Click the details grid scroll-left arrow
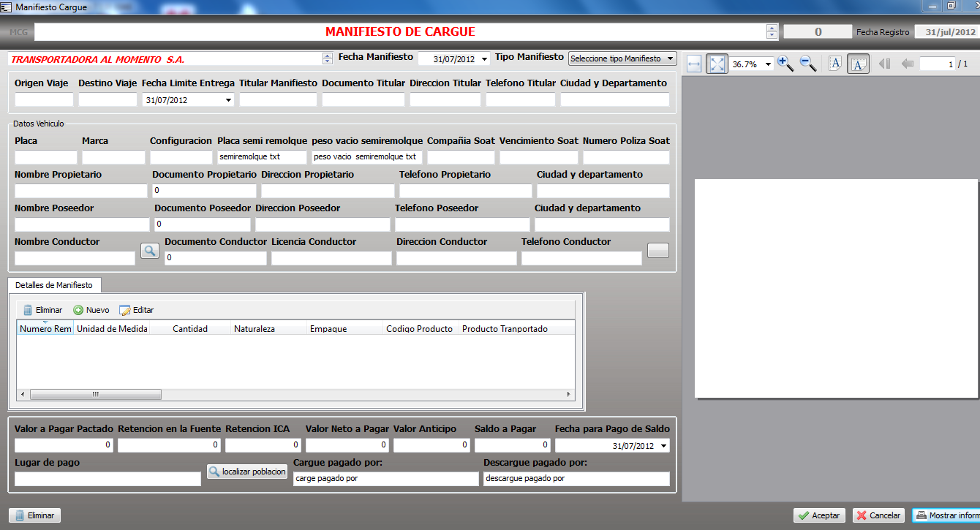Image resolution: width=980 pixels, height=530 pixels. click(x=23, y=394)
